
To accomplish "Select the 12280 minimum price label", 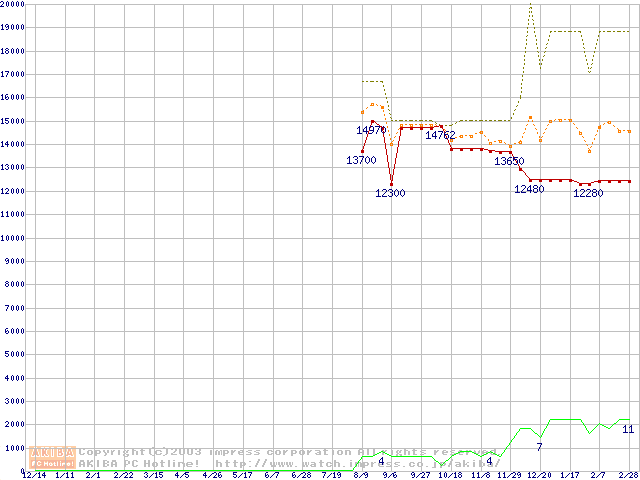I will coord(588,193).
